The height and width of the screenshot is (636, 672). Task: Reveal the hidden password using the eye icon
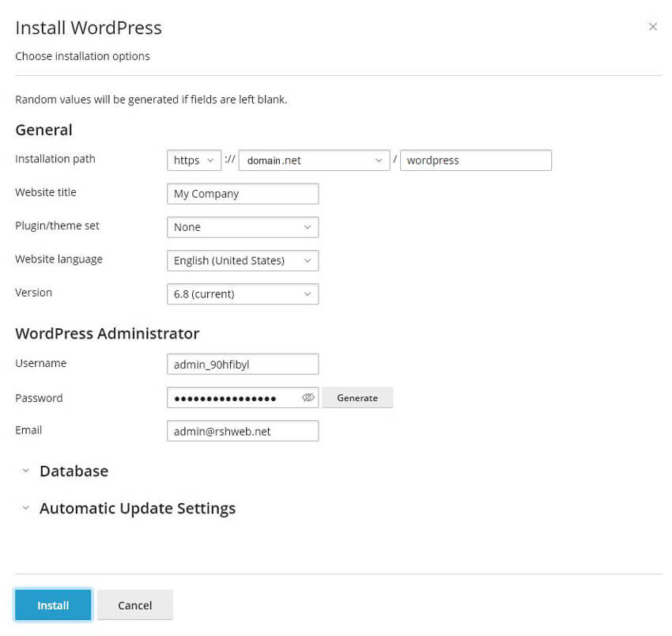tap(308, 397)
